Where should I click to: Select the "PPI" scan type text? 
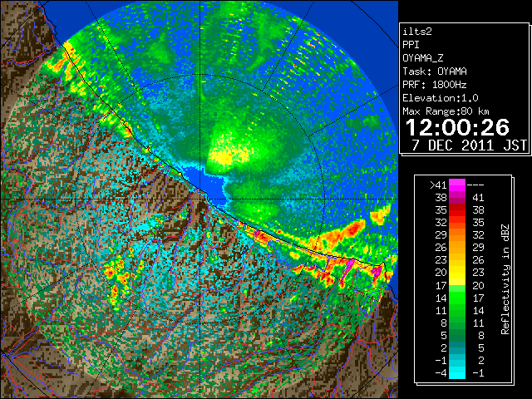click(x=411, y=45)
